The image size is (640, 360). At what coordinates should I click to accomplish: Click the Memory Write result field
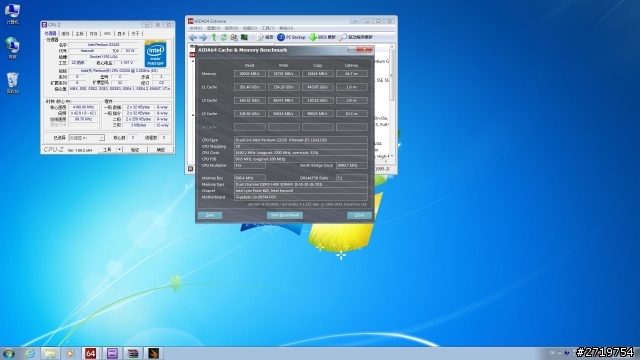tap(284, 73)
